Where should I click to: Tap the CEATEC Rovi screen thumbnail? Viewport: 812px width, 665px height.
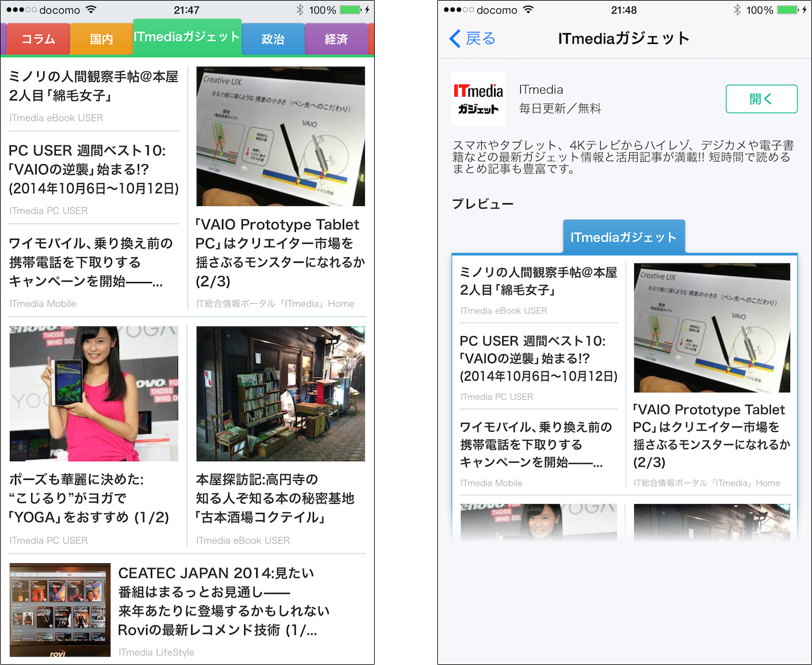coord(60,610)
